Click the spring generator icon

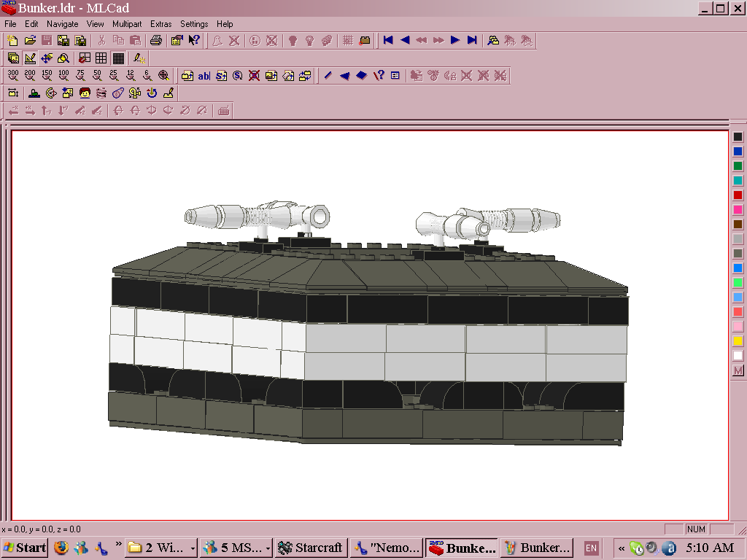tap(101, 93)
